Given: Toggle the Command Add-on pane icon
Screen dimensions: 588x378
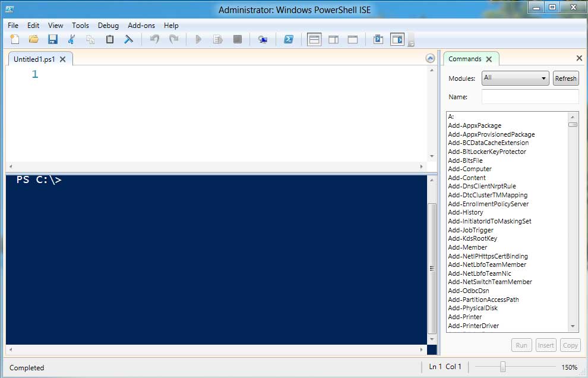Looking at the screenshot, I should pyautogui.click(x=397, y=39).
